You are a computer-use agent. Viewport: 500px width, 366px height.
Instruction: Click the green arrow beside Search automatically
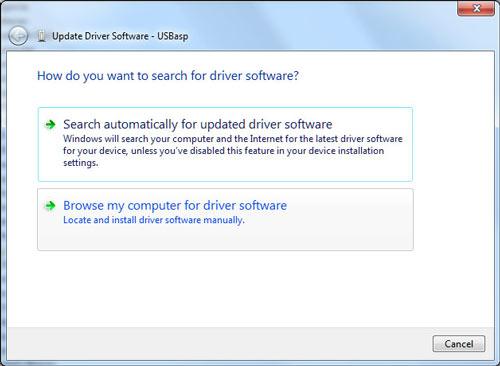(50, 125)
